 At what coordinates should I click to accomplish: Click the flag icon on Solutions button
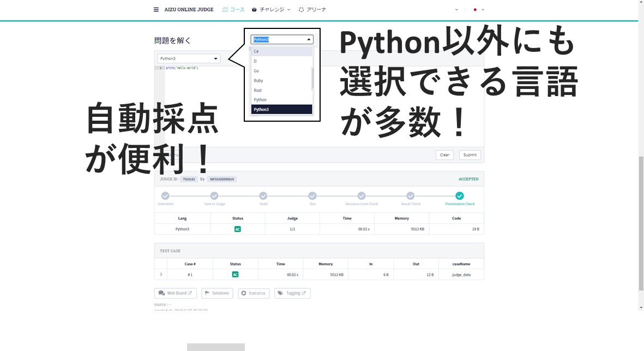[x=207, y=293]
